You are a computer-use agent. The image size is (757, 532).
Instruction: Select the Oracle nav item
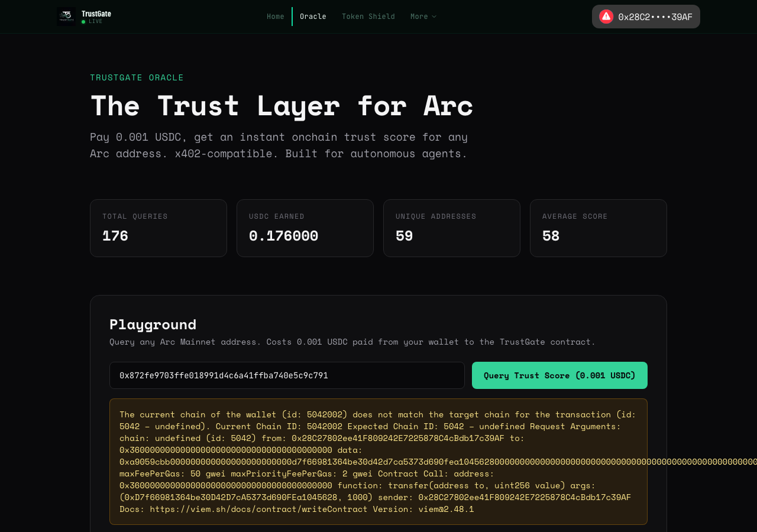pyautogui.click(x=313, y=17)
